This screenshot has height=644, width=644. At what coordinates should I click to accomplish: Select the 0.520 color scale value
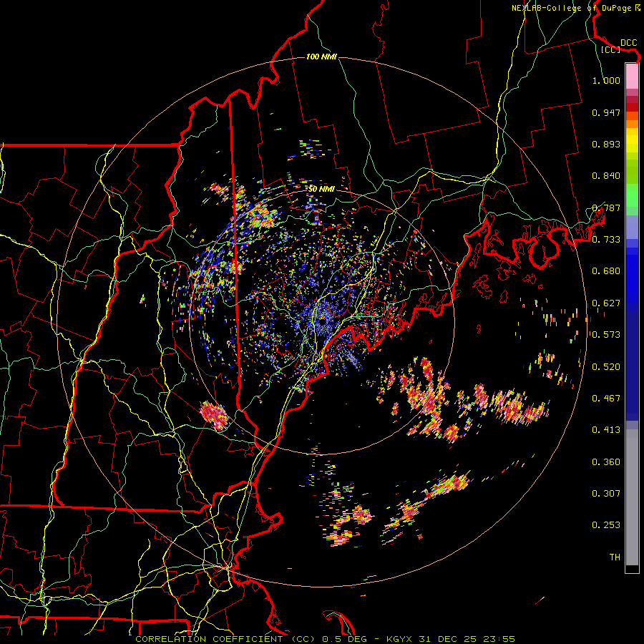606,367
